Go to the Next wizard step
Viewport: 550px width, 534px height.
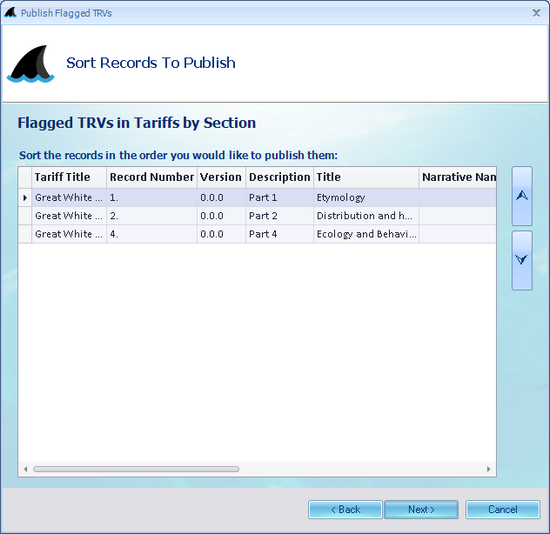(x=421, y=509)
